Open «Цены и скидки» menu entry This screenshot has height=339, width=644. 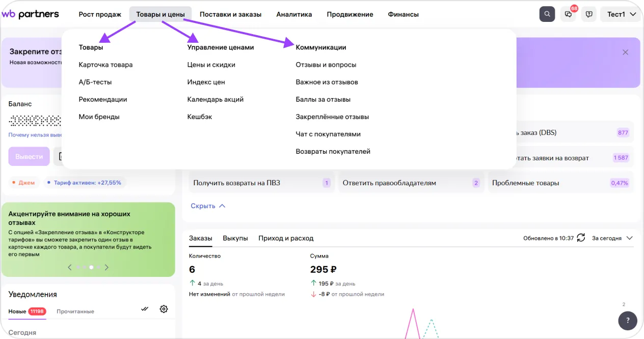pyautogui.click(x=211, y=65)
